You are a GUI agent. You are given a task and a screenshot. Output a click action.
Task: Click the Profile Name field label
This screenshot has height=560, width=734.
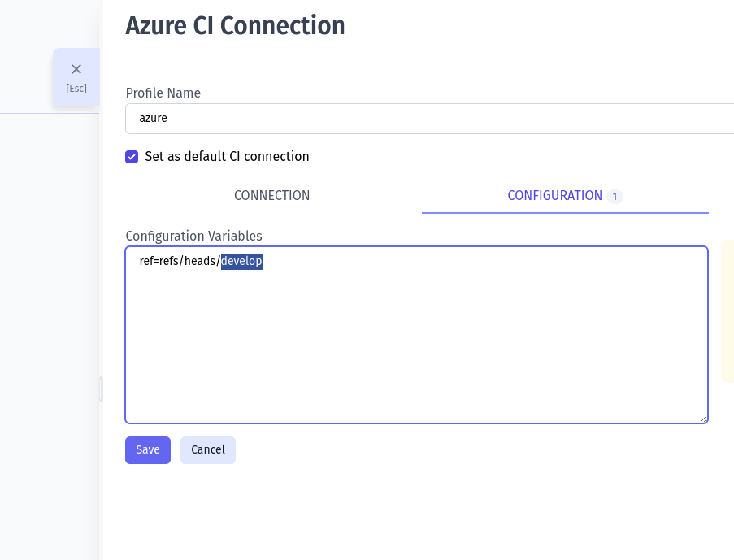(163, 93)
